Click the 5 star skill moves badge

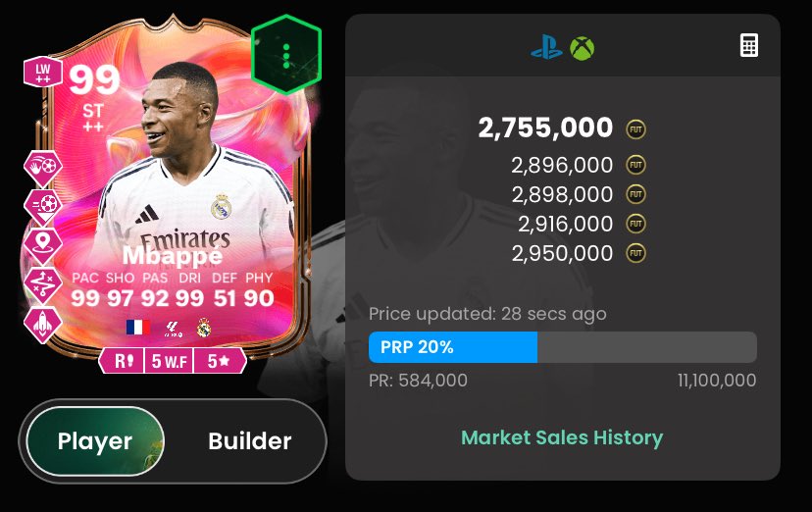coord(220,361)
